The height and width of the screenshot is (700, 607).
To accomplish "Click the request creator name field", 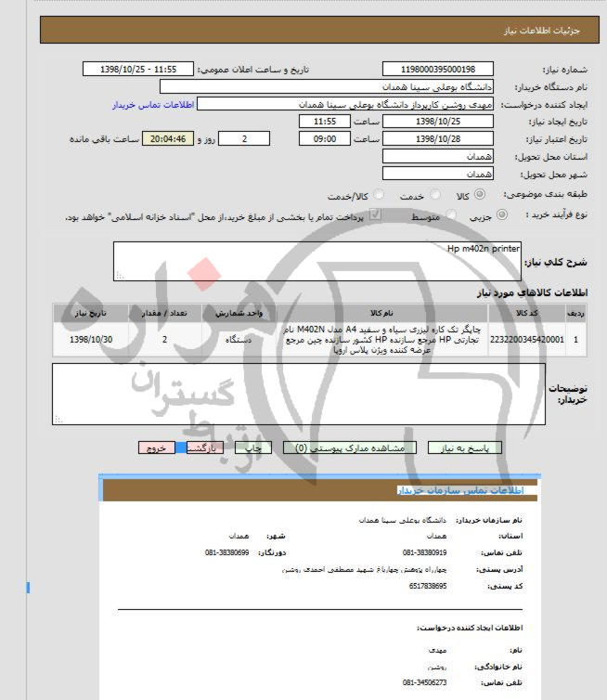I will pyautogui.click(x=345, y=104).
